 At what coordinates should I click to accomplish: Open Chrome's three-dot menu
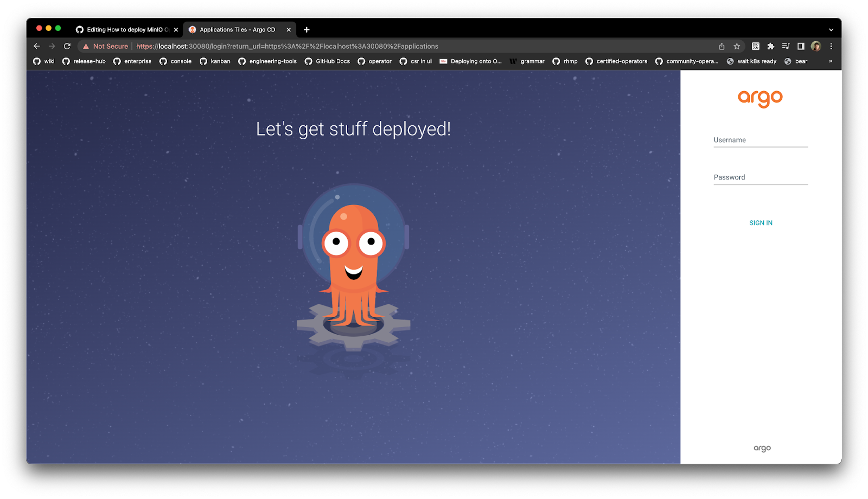pyautogui.click(x=831, y=47)
